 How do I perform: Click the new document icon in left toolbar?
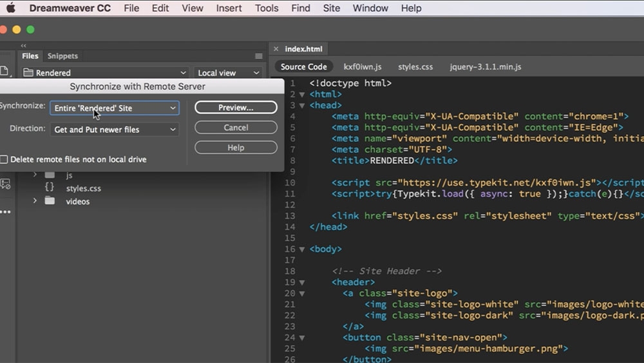(5, 71)
